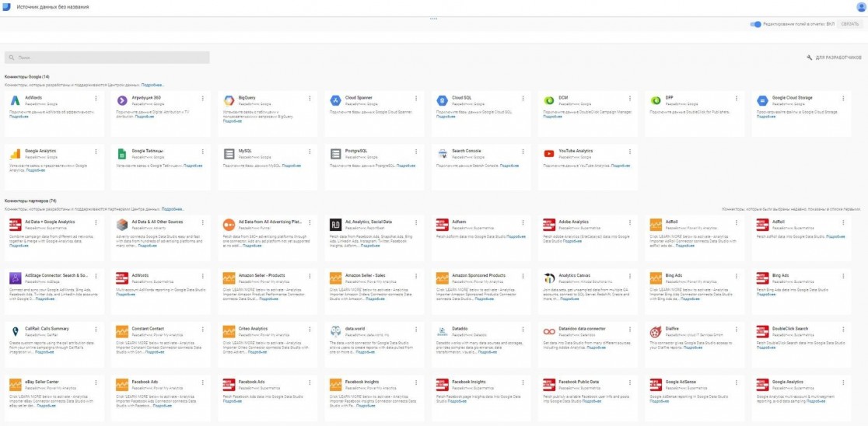
Task: Click the YouTube Analytics play icon
Action: click(548, 154)
